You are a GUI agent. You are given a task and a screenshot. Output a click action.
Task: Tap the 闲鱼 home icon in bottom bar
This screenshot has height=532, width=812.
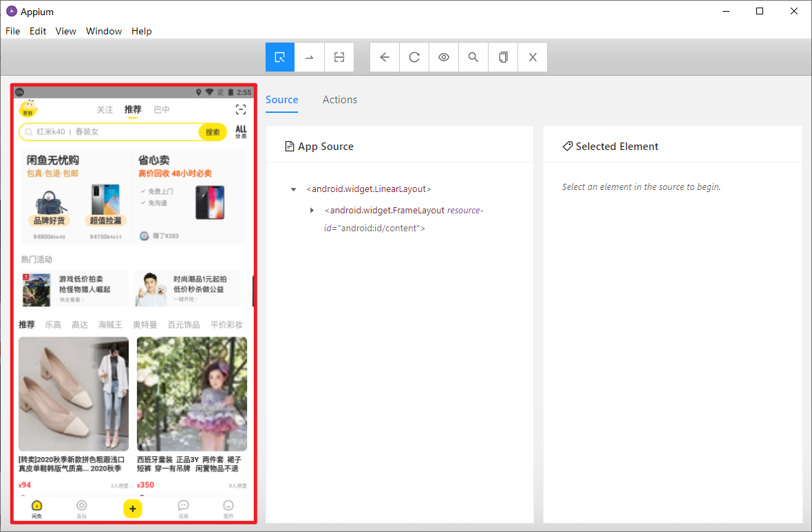pyautogui.click(x=36, y=509)
